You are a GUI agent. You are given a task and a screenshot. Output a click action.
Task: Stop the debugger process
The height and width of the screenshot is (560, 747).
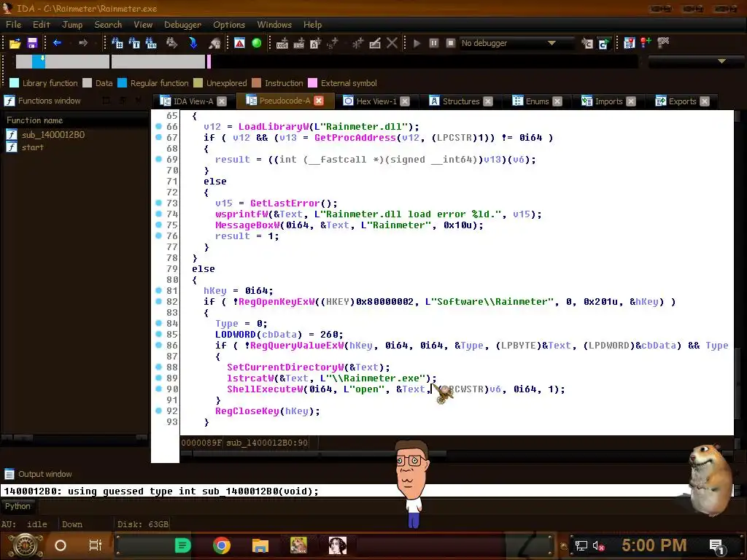tap(450, 43)
